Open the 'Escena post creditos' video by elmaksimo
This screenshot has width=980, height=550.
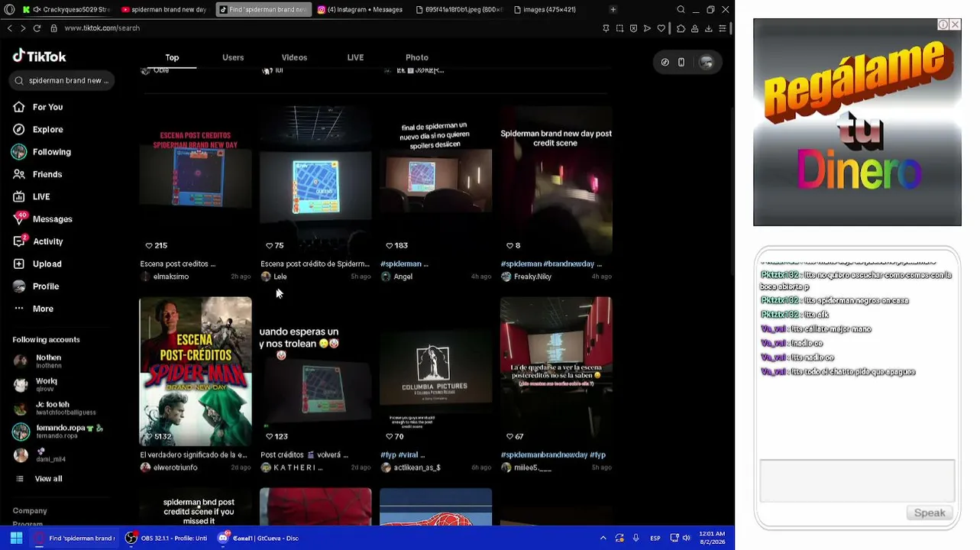click(x=196, y=180)
